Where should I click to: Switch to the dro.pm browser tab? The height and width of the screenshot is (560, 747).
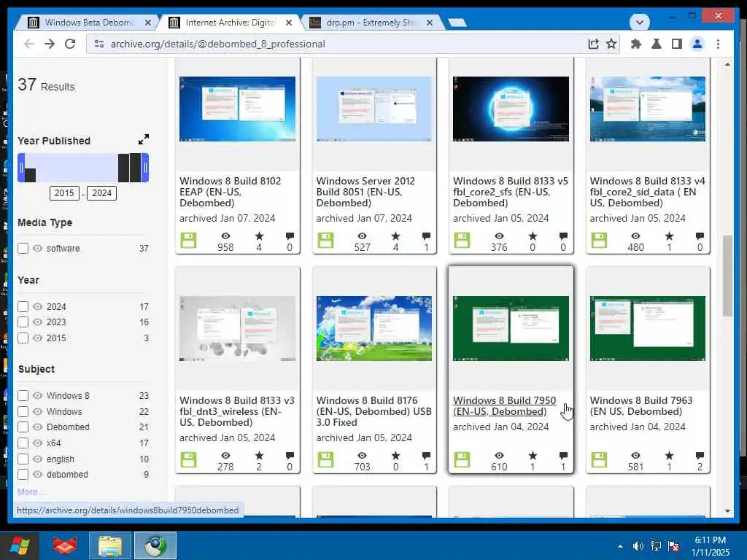tap(370, 23)
